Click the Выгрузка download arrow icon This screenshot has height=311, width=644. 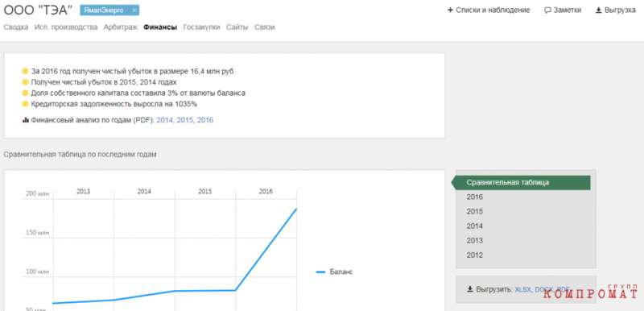598,10
